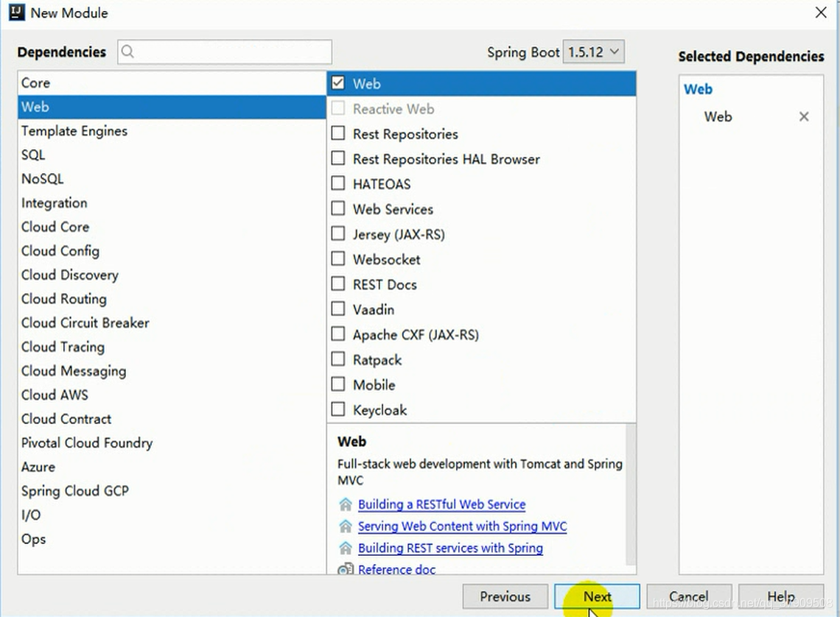
Task: Select Spring Cloud GCP category
Action: (172, 490)
